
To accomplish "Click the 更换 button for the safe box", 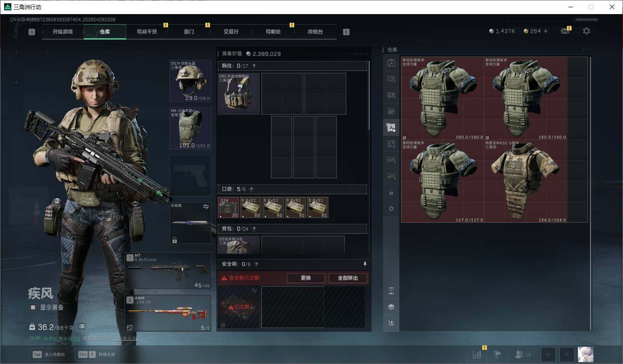I will coord(306,278).
